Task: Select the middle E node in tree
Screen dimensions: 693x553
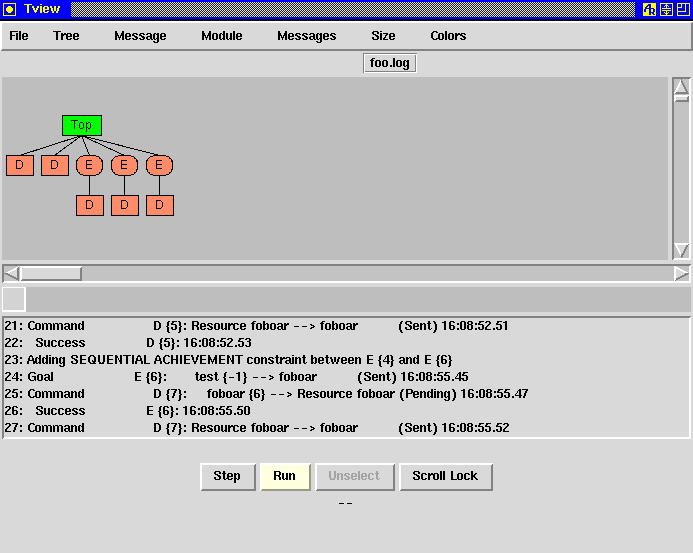Action: [x=124, y=165]
